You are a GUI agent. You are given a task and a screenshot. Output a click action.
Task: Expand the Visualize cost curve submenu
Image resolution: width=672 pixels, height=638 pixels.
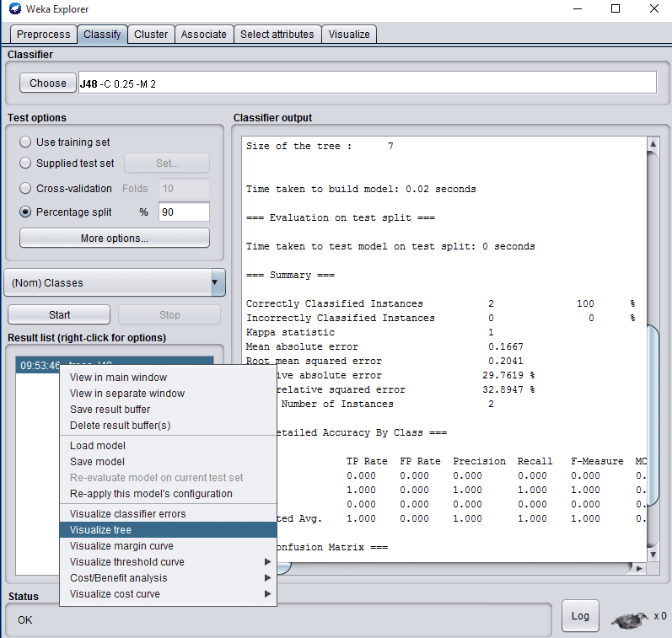168,594
